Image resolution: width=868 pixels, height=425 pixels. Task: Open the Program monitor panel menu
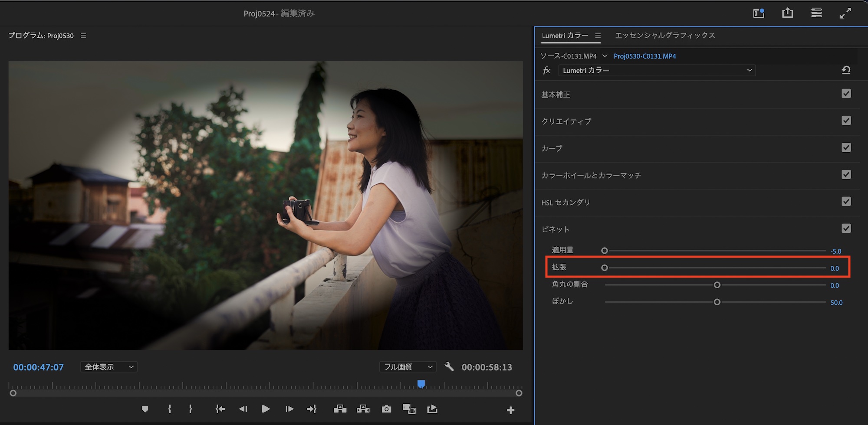(84, 36)
